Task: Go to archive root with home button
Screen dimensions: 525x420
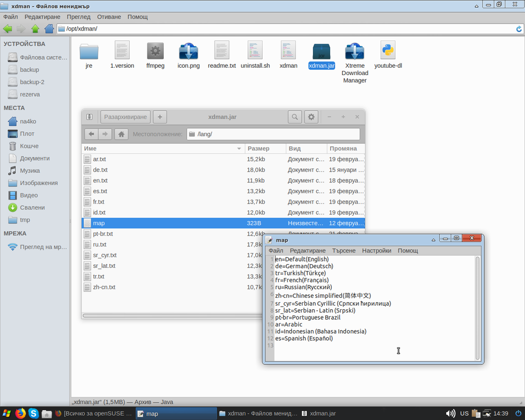Action: click(x=121, y=134)
